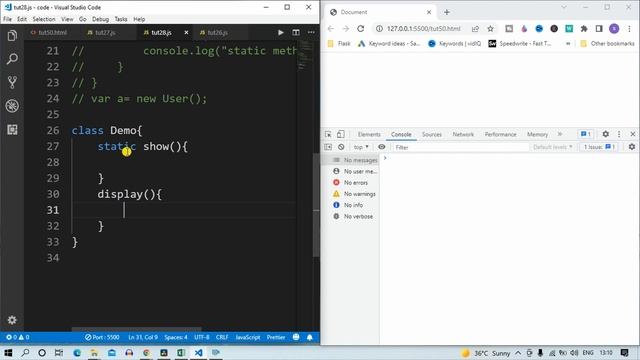Screen dimensions: 640x360
Task: Run code with the play icon
Action: tap(281, 32)
